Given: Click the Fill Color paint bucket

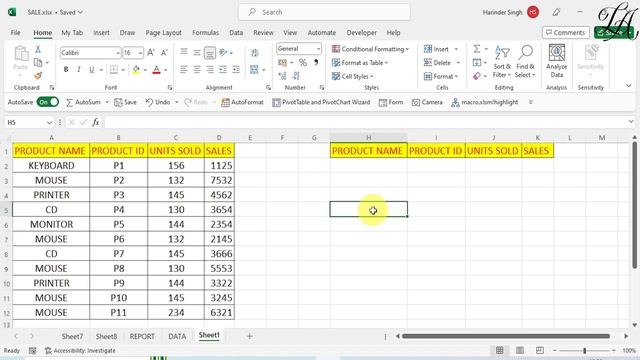Looking at the screenshot, I should [x=136, y=70].
